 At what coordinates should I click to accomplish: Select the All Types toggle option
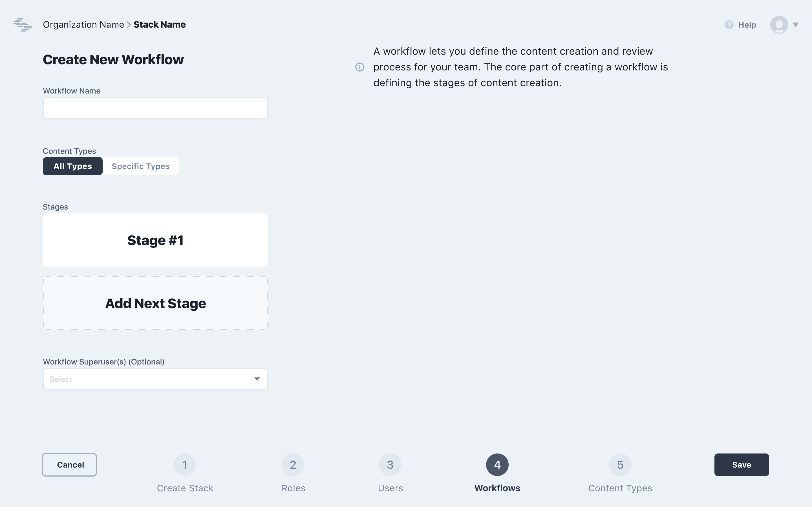[x=73, y=166]
